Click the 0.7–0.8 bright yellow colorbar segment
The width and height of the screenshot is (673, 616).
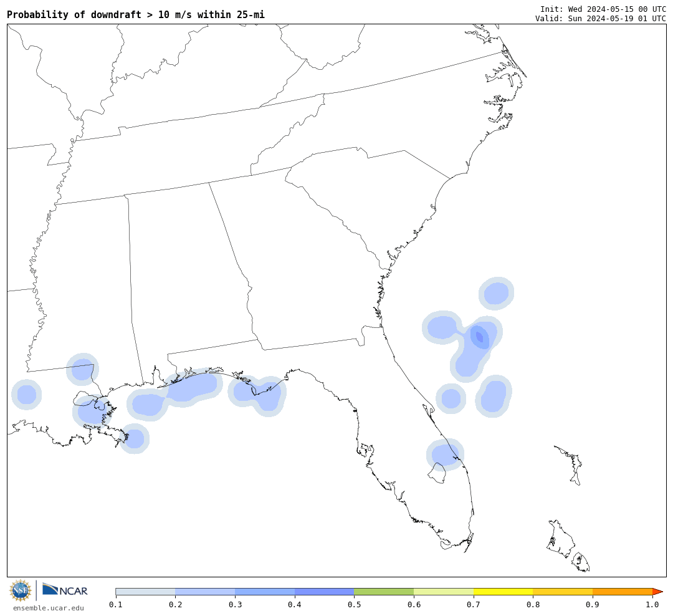pyautogui.click(x=504, y=592)
